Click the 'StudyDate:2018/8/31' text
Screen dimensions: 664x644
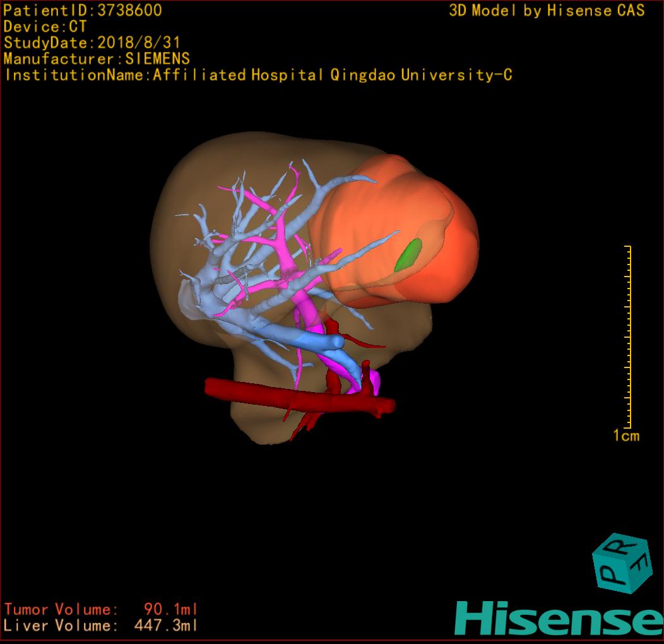coord(92,43)
